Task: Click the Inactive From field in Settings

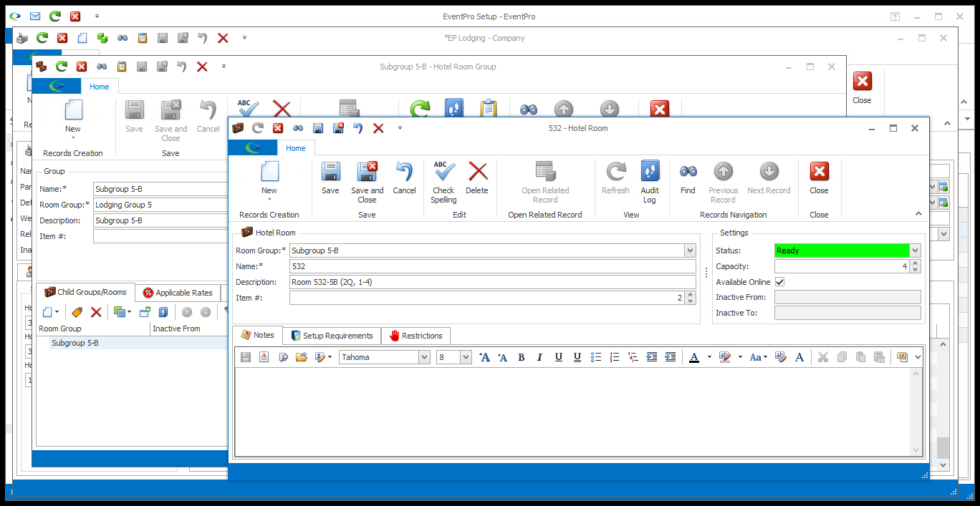Action: click(847, 297)
